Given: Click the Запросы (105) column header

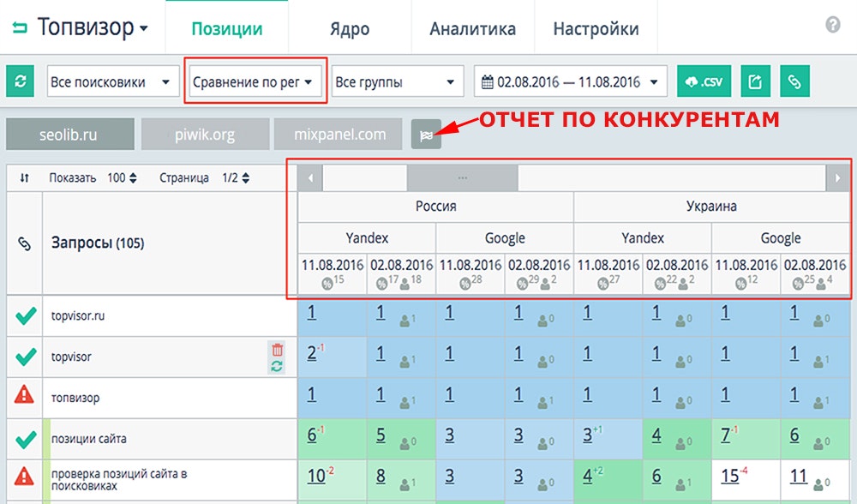Looking at the screenshot, I should 98,243.
